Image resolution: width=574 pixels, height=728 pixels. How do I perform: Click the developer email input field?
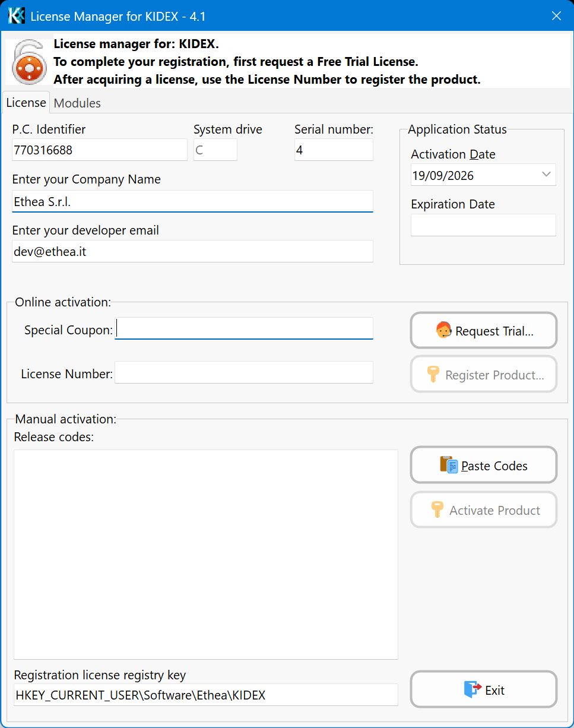click(192, 251)
